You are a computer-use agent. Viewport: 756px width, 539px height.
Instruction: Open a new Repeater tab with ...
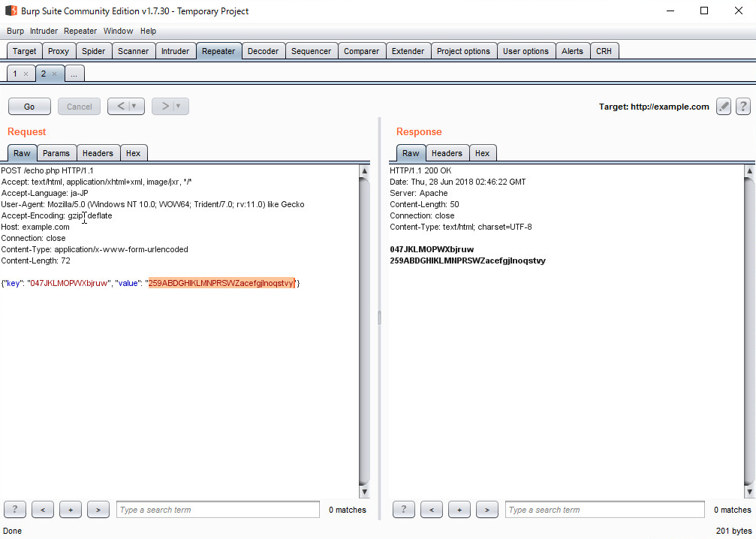(74, 74)
